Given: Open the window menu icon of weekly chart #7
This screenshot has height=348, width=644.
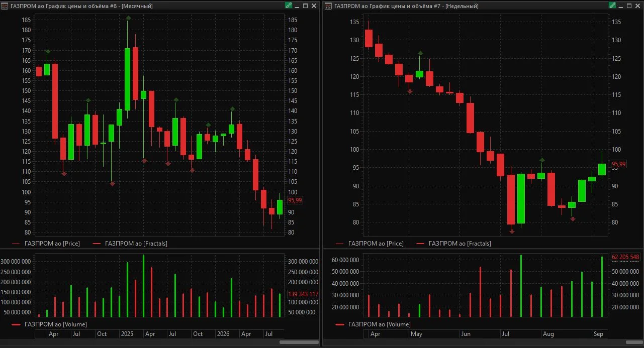Looking at the screenshot, I should [x=328, y=6].
